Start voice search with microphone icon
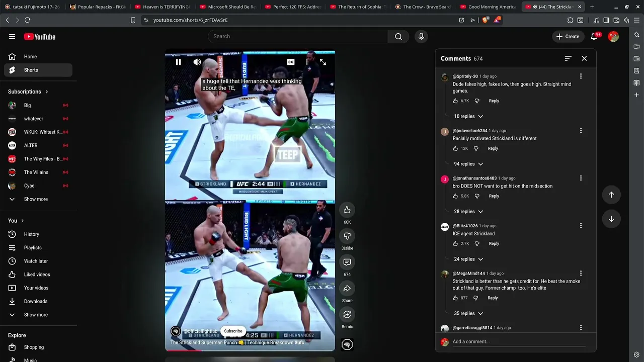 coord(421,36)
